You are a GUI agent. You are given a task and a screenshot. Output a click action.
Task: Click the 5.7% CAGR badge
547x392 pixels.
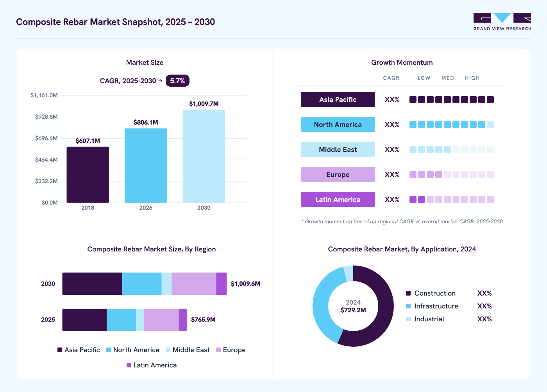(x=177, y=81)
